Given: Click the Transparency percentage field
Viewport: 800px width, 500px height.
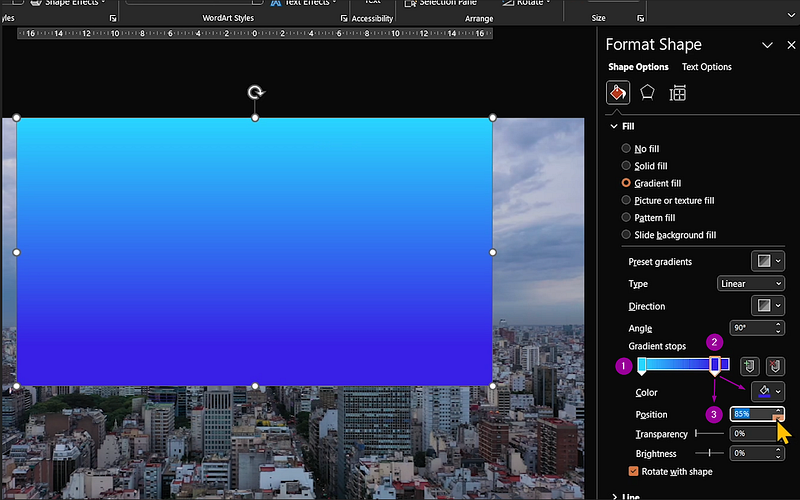Looking at the screenshot, I should click(x=752, y=434).
